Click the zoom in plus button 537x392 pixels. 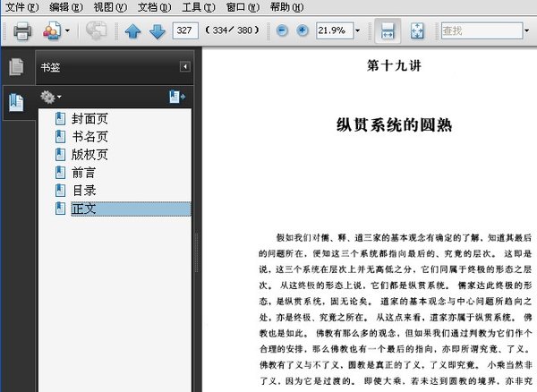(x=303, y=31)
